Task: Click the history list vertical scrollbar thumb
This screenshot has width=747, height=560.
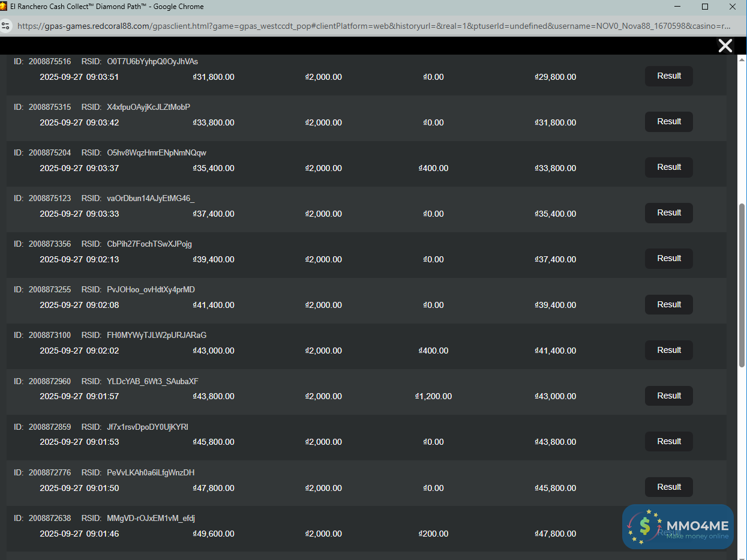Action: 742,285
